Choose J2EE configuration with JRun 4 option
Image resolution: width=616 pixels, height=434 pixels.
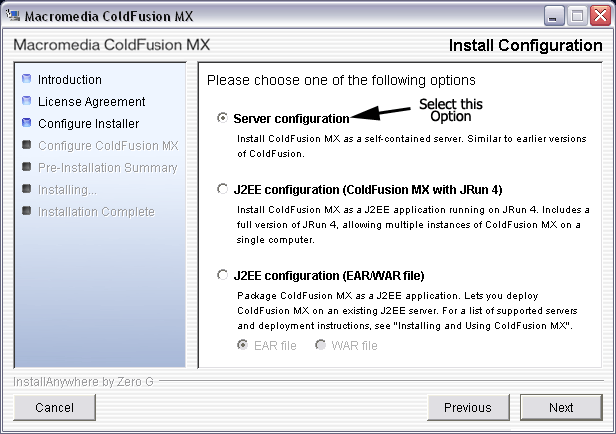pos(222,189)
